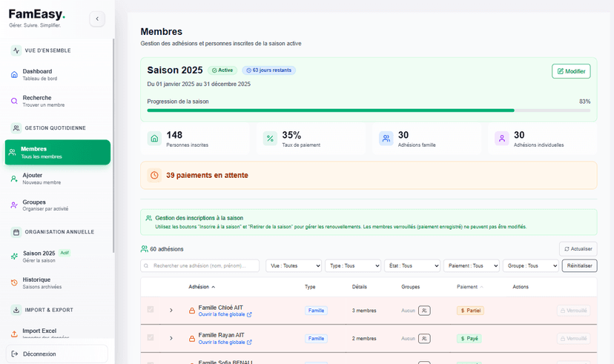Click the Modifier season button
The width and height of the screenshot is (614, 364).
571,71
